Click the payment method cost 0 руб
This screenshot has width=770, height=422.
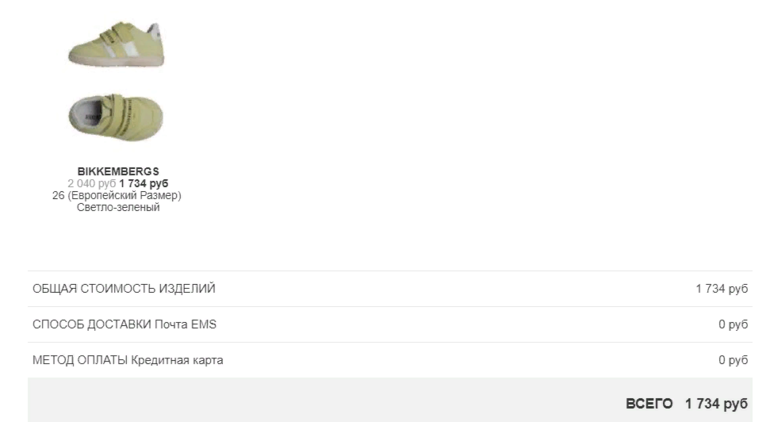point(733,360)
